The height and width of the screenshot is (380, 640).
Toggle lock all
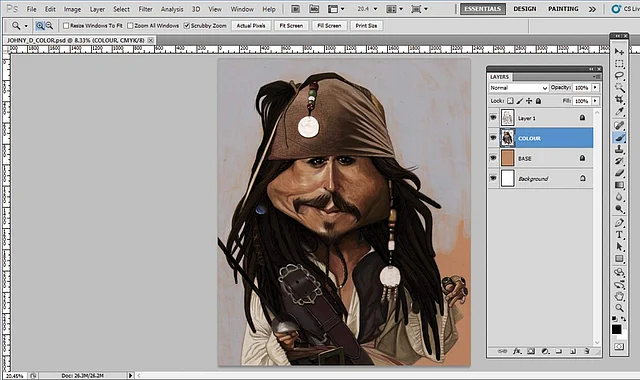[538, 101]
